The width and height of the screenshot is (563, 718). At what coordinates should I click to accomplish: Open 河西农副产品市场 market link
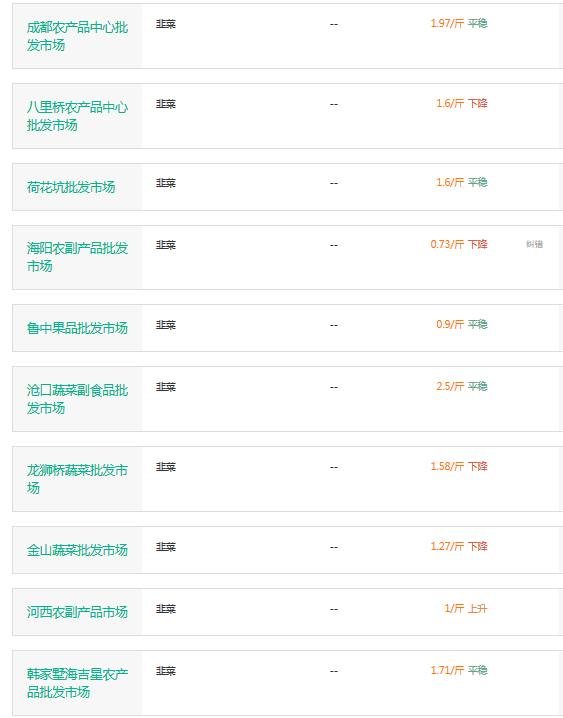point(77,612)
